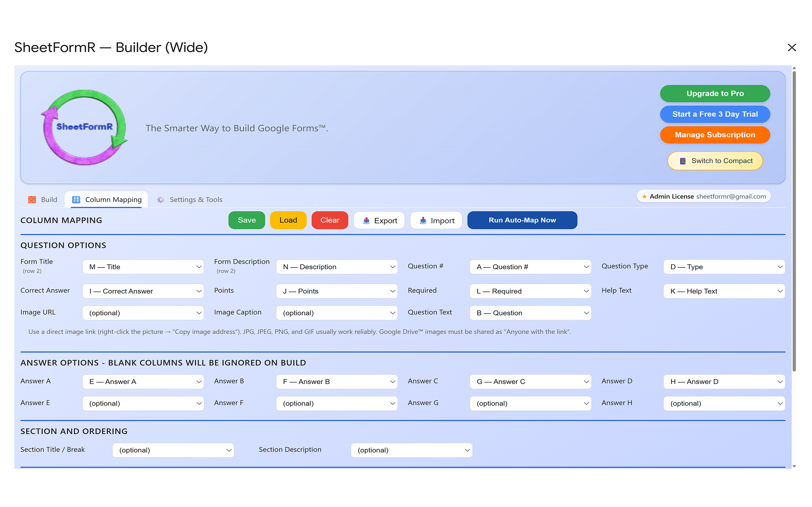Open the Form Description mapping dropdown
This screenshot has height=507, width=812.
[x=337, y=266]
